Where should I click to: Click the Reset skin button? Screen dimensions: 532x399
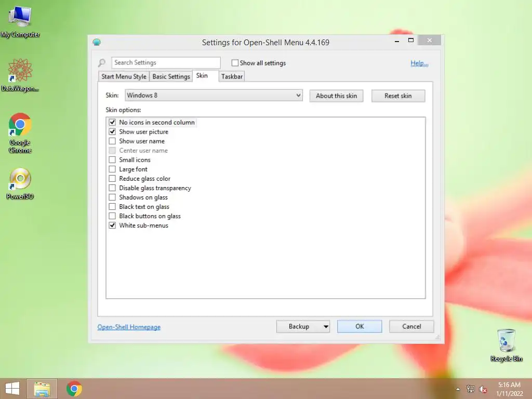(398, 96)
